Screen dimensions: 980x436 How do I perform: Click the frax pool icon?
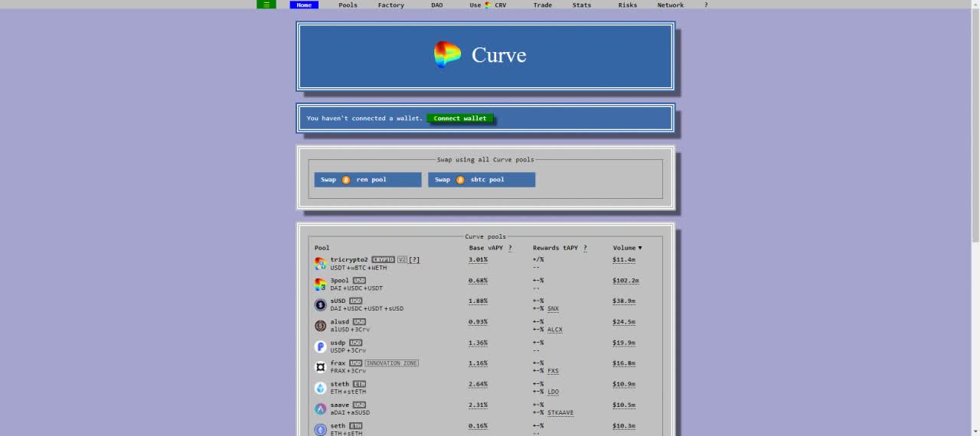321,366
